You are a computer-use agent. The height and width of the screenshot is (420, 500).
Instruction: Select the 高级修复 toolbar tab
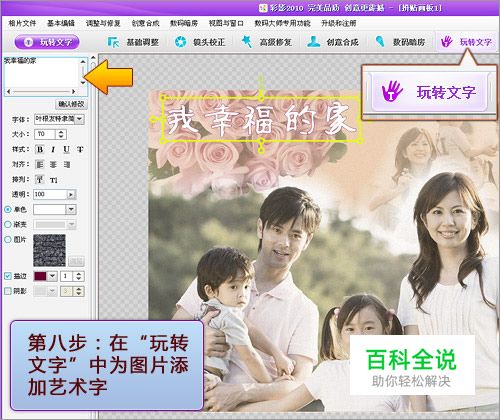[x=267, y=42]
